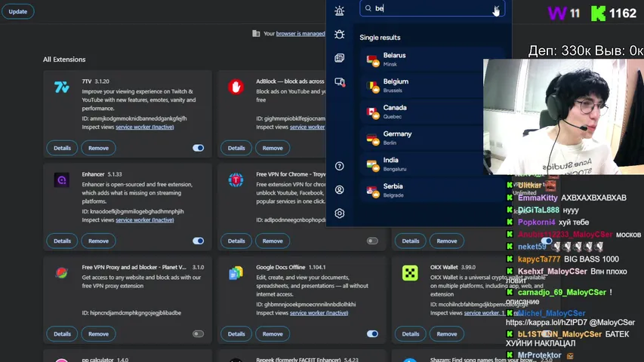Remove the Enhancer extension

(x=98, y=241)
